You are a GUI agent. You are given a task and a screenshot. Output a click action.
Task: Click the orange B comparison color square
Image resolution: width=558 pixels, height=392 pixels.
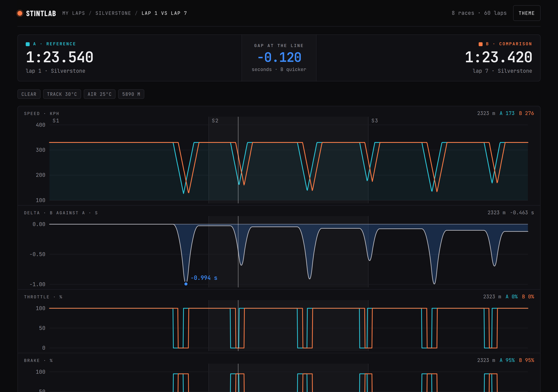click(x=481, y=44)
